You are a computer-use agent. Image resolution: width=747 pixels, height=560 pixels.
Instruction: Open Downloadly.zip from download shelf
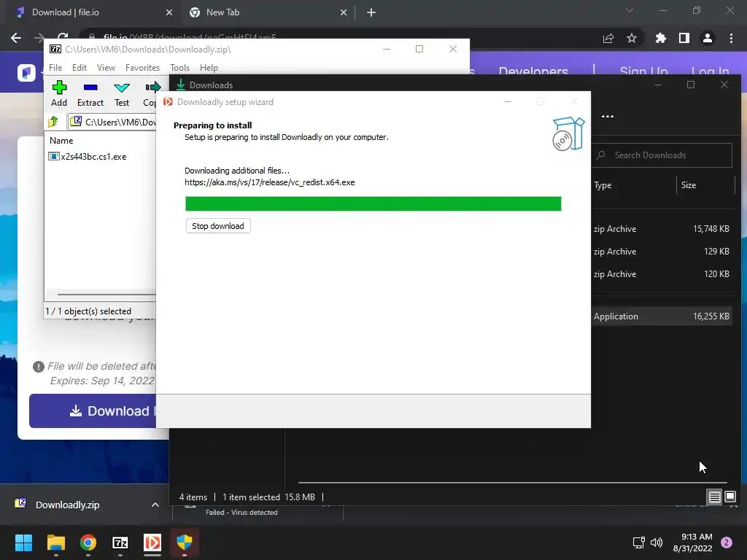point(67,505)
